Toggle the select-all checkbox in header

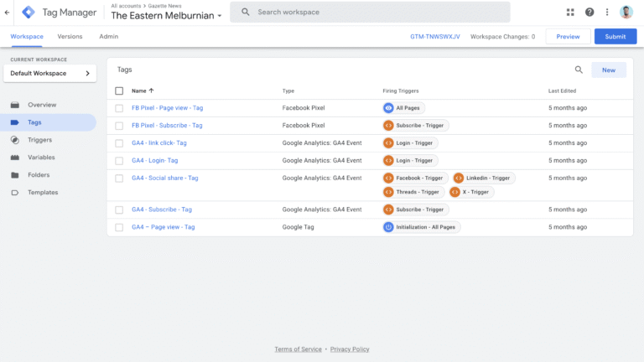[x=119, y=90]
